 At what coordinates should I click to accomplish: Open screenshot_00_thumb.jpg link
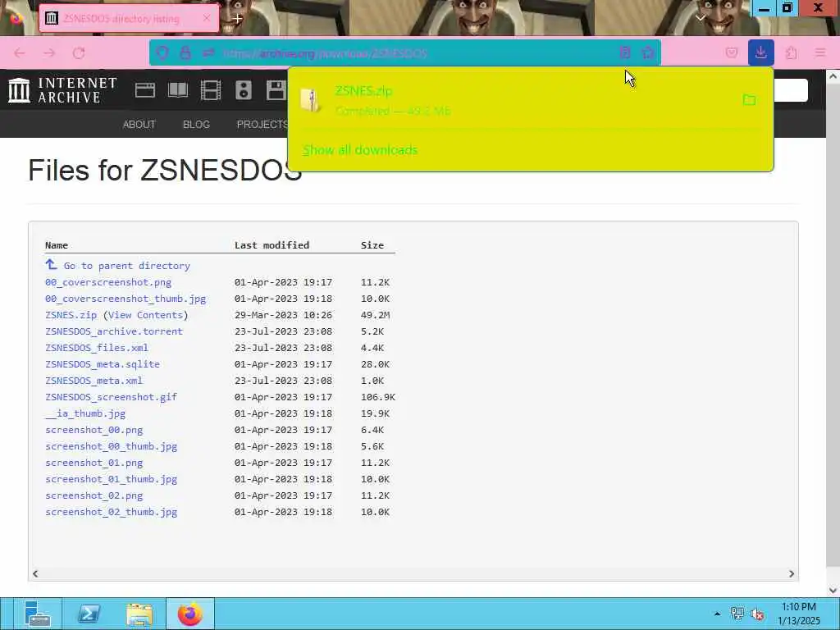[x=111, y=446]
